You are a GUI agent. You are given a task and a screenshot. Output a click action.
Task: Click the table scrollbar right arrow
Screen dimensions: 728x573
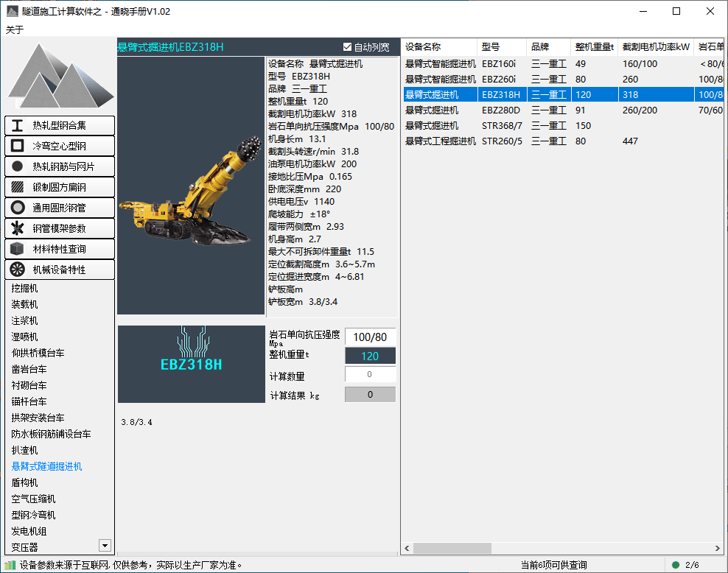[718, 549]
